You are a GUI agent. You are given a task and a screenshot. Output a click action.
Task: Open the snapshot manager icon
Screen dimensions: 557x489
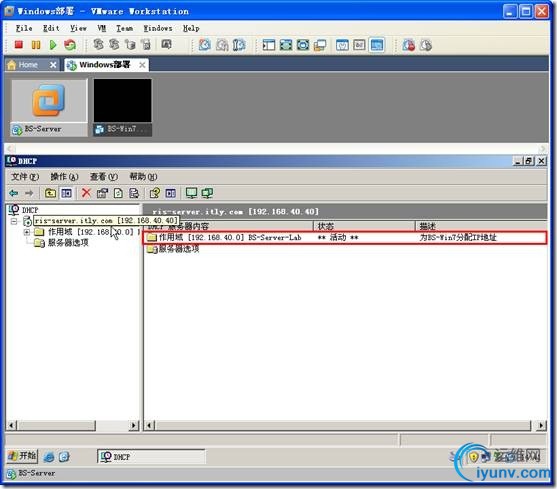[239, 45]
